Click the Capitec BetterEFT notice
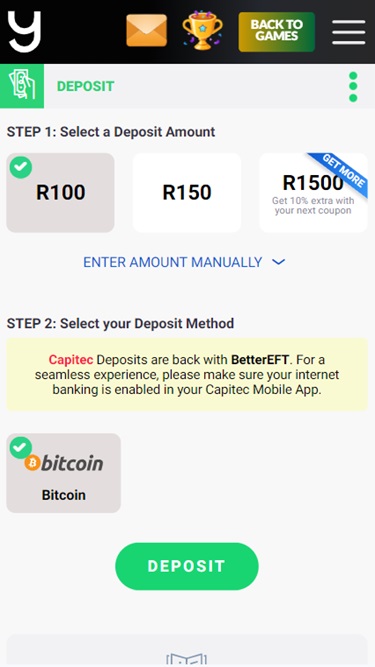The height and width of the screenshot is (667, 375). 187,375
